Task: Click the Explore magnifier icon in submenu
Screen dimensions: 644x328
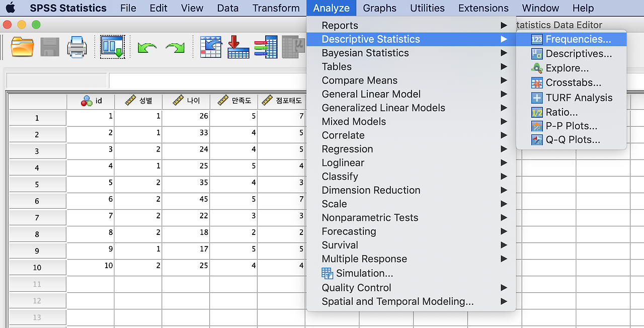Action: point(537,68)
